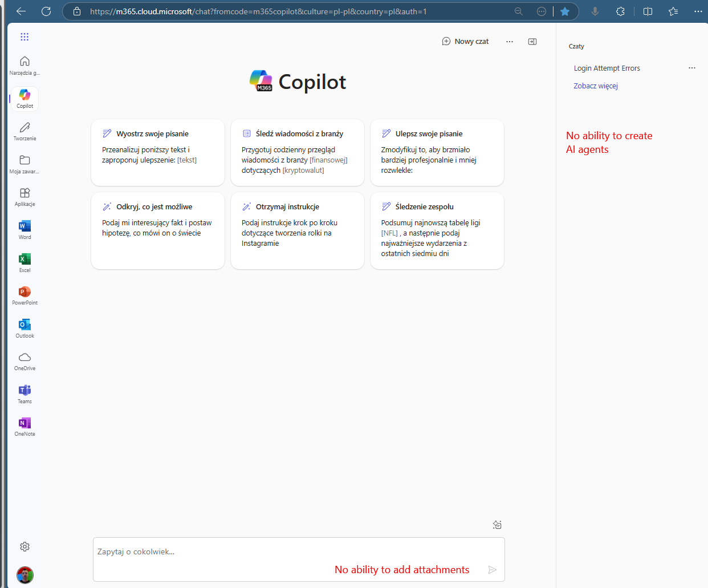The width and height of the screenshot is (708, 588).
Task: Open Teams from the sidebar
Action: (25, 394)
